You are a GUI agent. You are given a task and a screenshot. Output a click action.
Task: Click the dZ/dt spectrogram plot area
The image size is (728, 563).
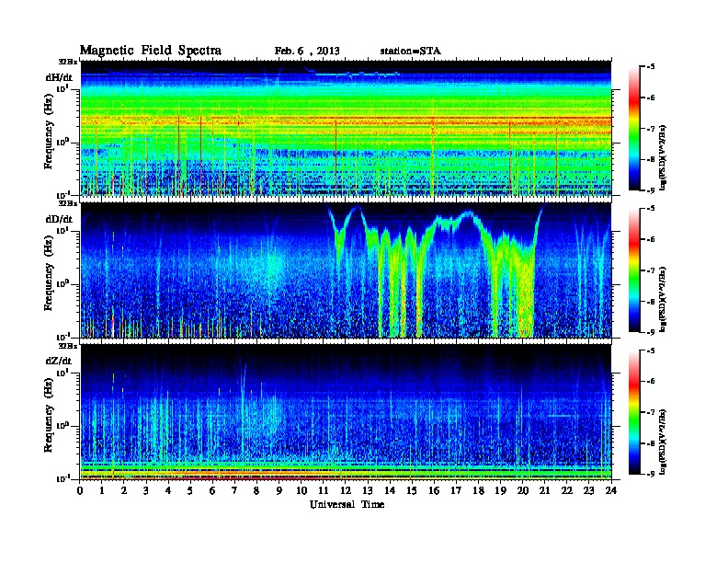pyautogui.click(x=346, y=412)
